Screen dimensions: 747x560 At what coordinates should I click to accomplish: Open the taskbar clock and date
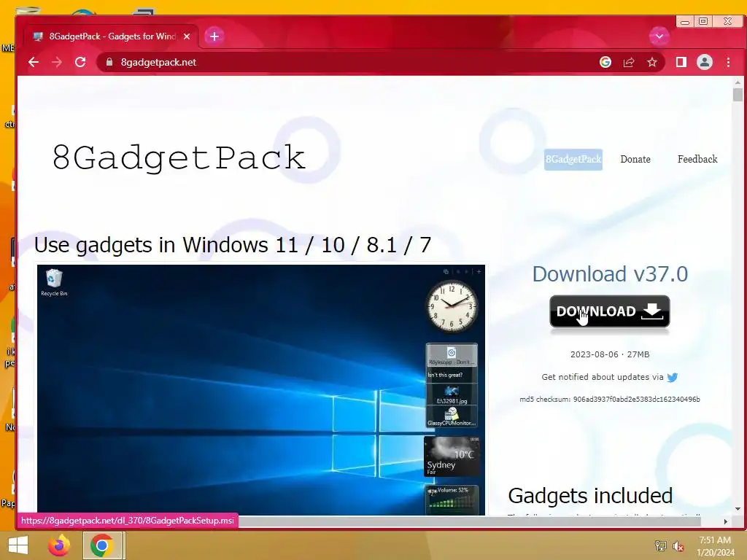(715, 545)
